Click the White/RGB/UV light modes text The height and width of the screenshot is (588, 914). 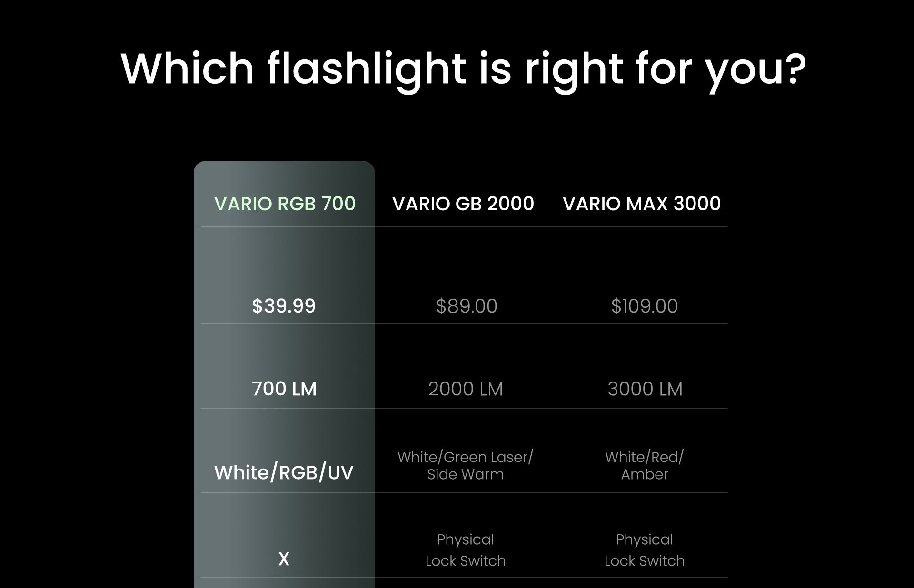284,473
